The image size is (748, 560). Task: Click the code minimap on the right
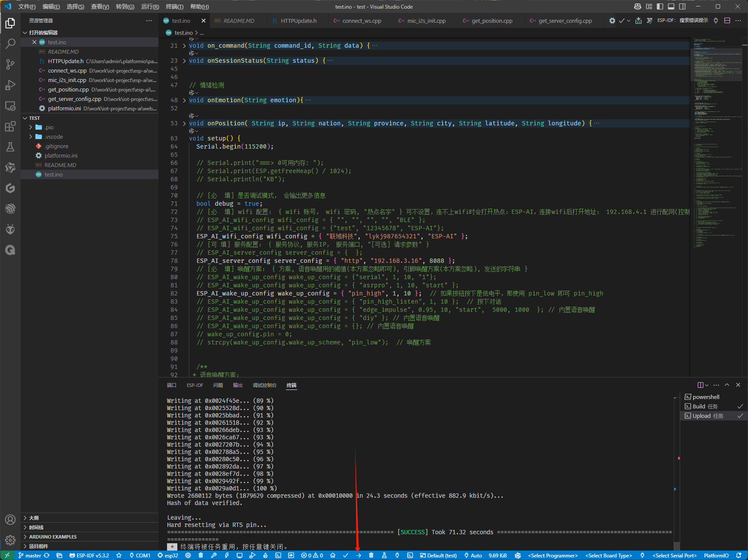click(x=716, y=129)
